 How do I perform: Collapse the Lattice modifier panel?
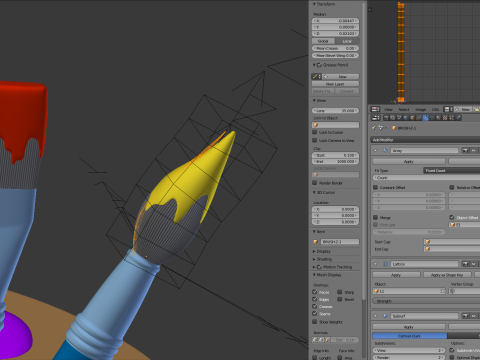point(376,264)
